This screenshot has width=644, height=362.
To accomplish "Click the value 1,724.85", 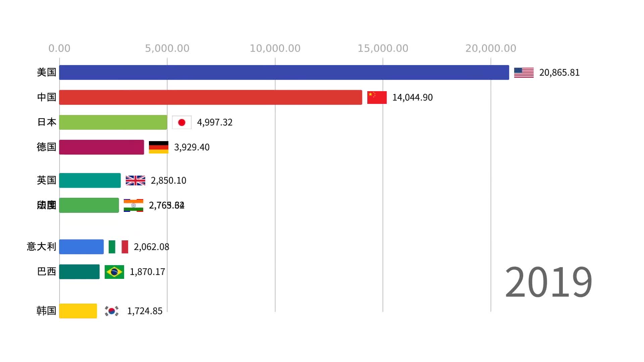I will pyautogui.click(x=145, y=311).
